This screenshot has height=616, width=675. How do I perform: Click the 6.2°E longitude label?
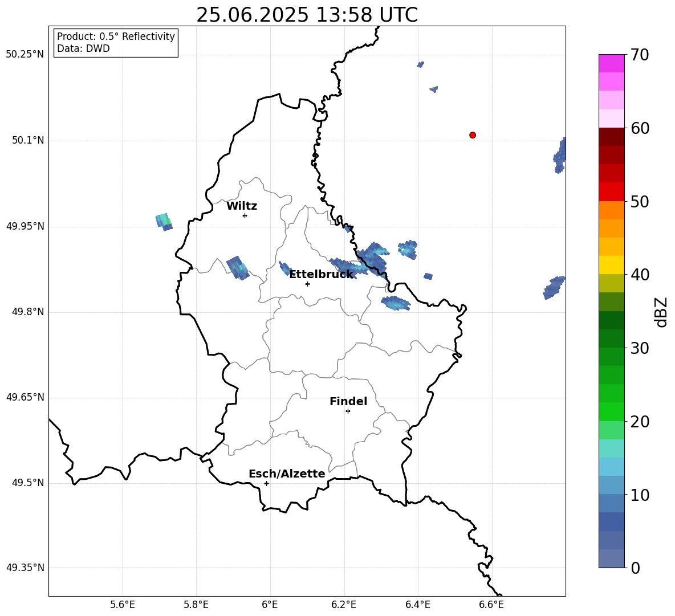[x=344, y=605]
